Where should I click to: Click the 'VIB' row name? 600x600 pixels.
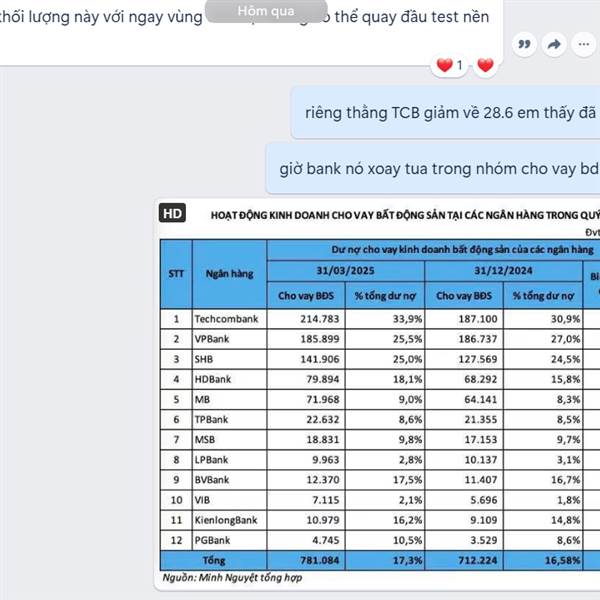tap(202, 500)
